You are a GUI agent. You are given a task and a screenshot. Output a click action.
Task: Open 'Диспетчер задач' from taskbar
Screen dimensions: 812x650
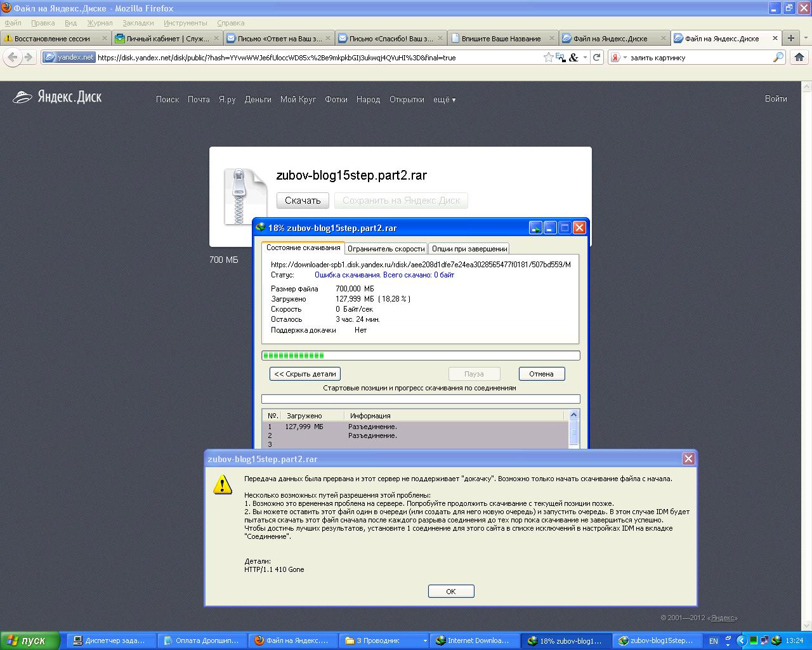(x=112, y=641)
